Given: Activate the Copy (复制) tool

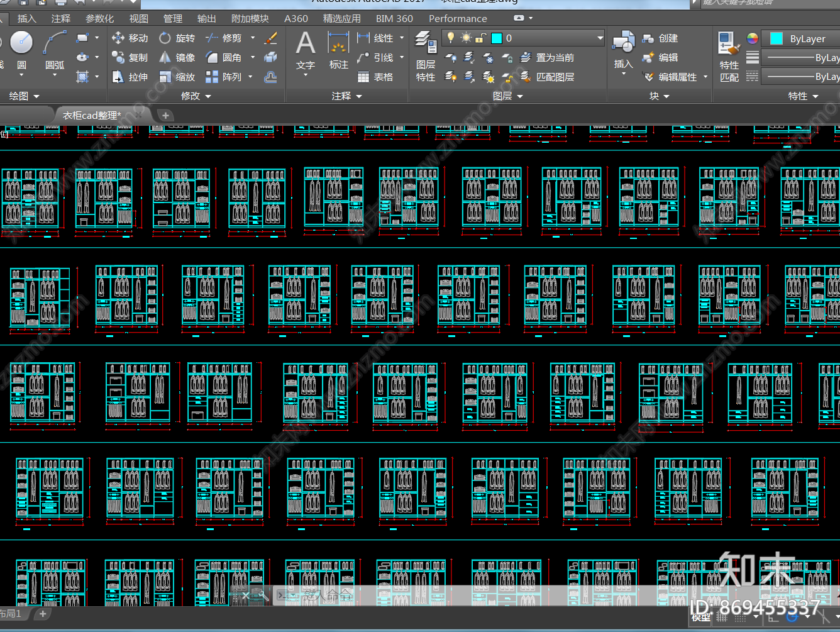Looking at the screenshot, I should click(x=130, y=57).
